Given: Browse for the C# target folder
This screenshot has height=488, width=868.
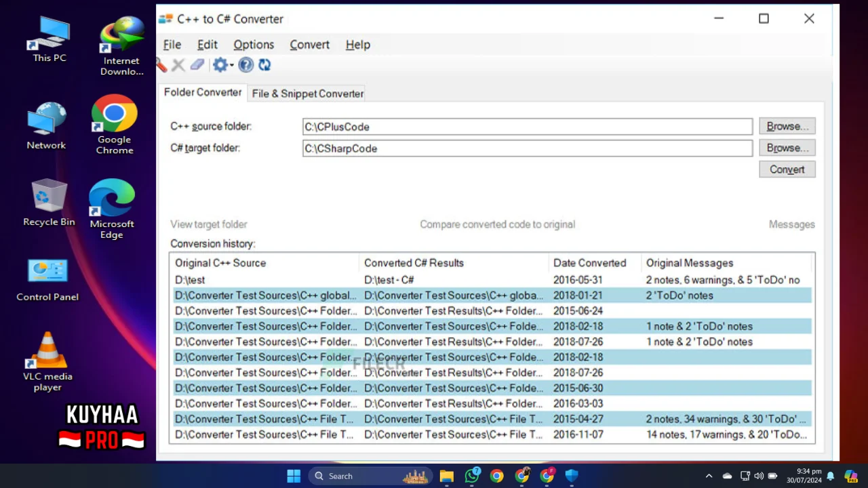Looking at the screenshot, I should pyautogui.click(x=787, y=148).
